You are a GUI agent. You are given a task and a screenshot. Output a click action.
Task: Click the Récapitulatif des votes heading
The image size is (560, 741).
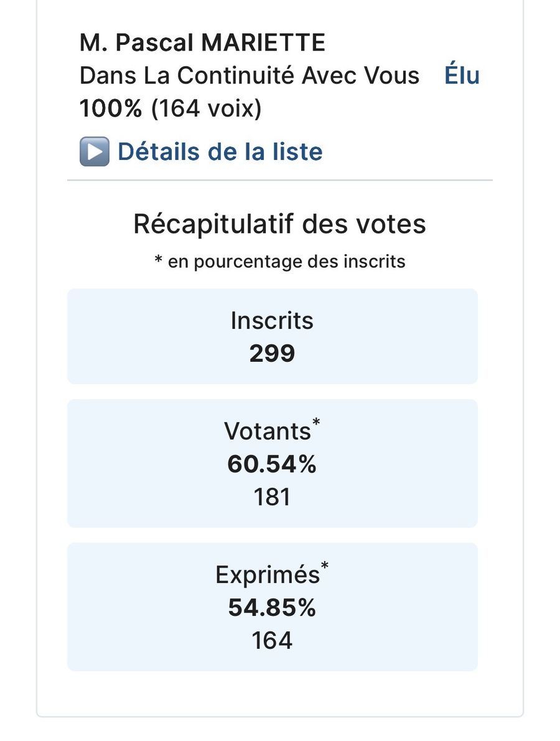click(279, 224)
